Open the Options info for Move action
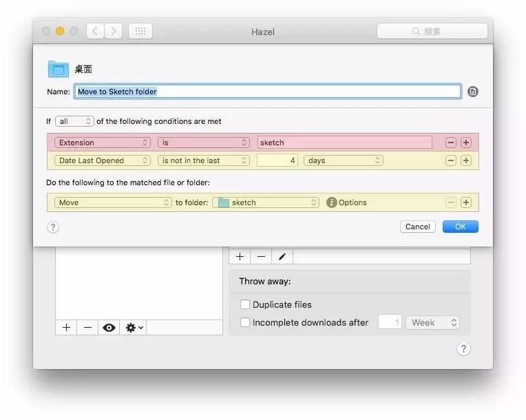 point(331,202)
